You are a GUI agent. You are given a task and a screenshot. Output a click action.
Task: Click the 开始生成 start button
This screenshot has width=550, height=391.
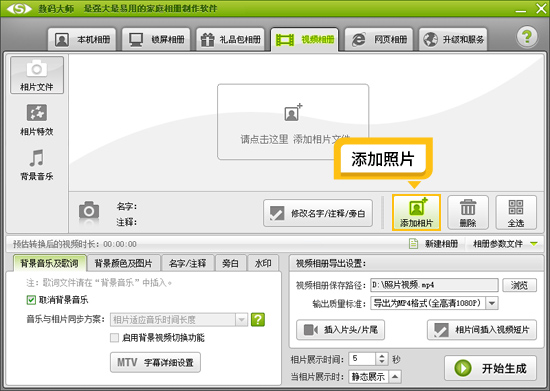(490, 368)
